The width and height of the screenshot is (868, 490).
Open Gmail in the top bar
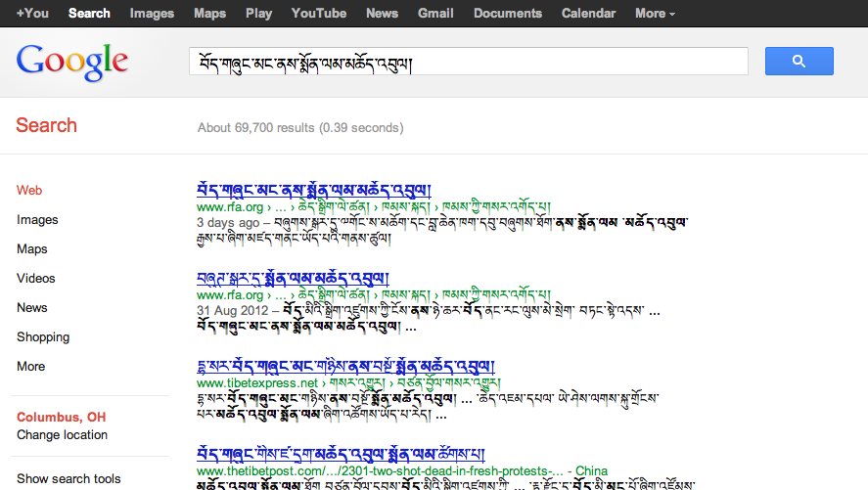(x=435, y=14)
